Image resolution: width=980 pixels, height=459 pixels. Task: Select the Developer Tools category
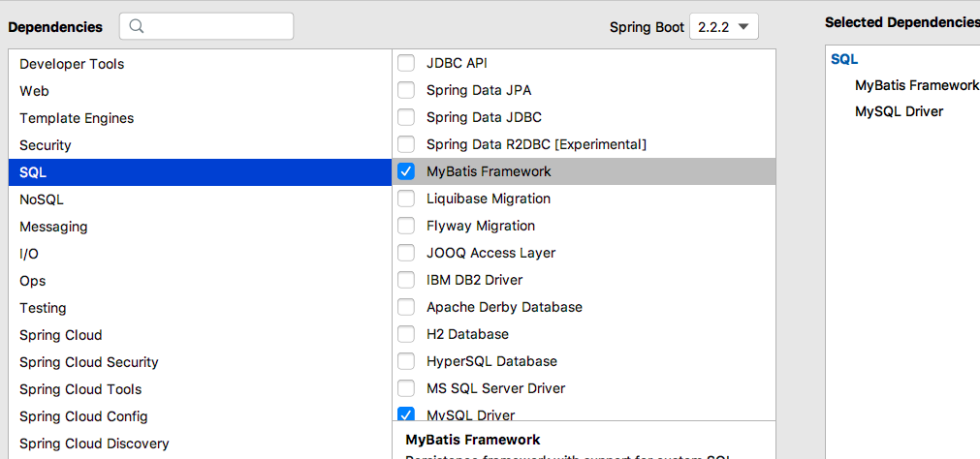coord(72,64)
